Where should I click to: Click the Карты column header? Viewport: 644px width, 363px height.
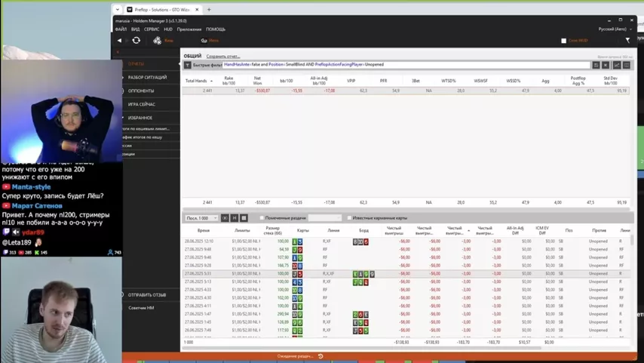[x=302, y=231]
